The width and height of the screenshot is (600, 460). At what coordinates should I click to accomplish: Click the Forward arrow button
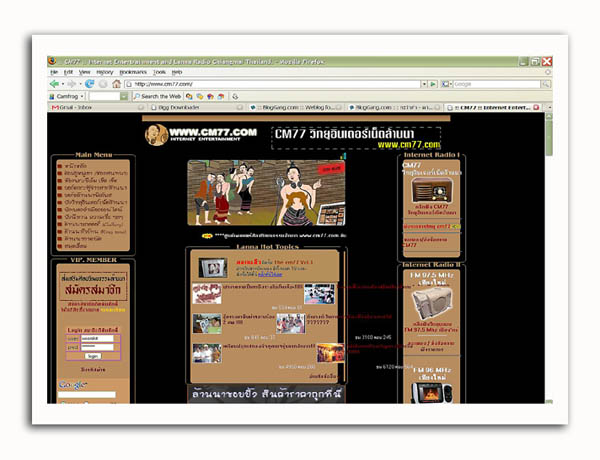[x=71, y=84]
